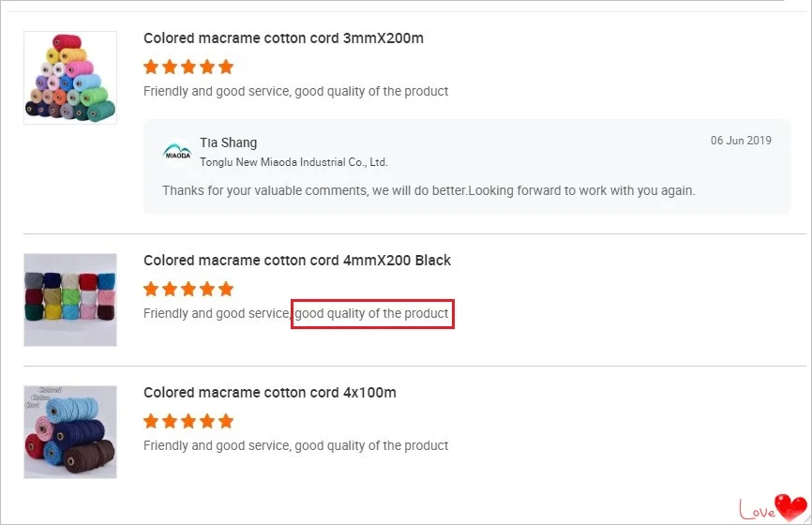This screenshot has width=812, height=525.
Task: Open the Colored macrame cotton cord 3mmX200m title
Action: (283, 38)
